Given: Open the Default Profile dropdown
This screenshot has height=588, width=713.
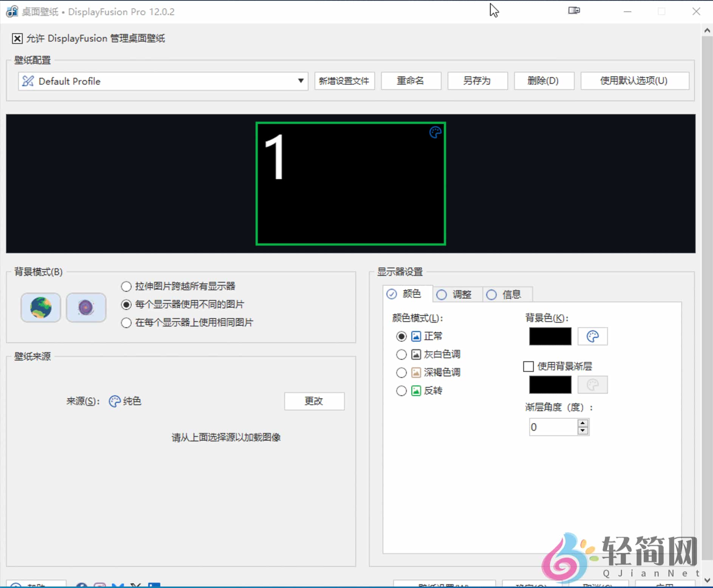Looking at the screenshot, I should click(x=301, y=81).
